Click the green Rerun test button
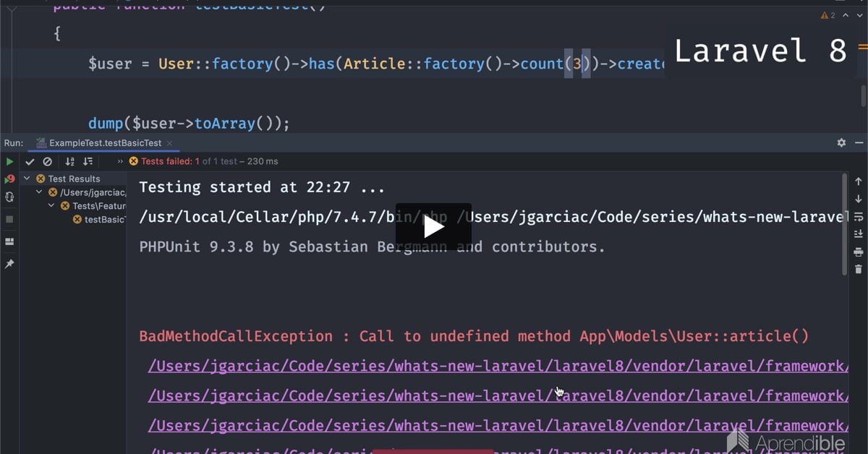This screenshot has width=868, height=454. click(10, 162)
